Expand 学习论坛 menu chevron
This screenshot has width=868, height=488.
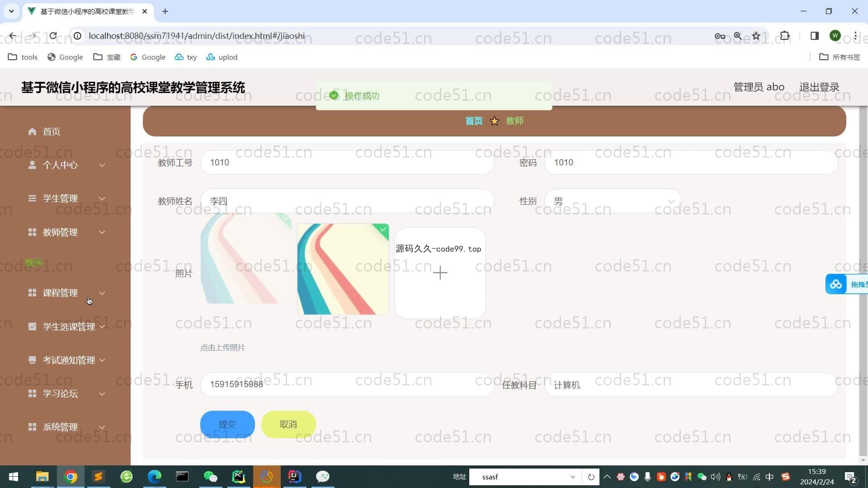102,394
